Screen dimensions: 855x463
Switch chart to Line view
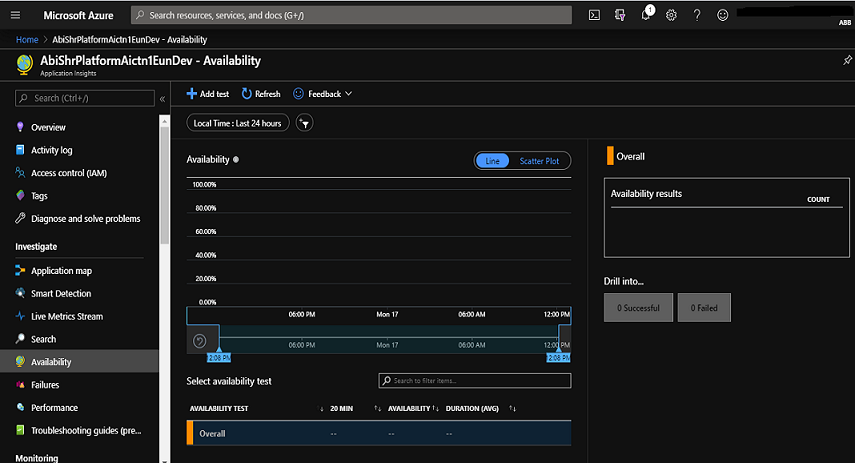click(492, 161)
